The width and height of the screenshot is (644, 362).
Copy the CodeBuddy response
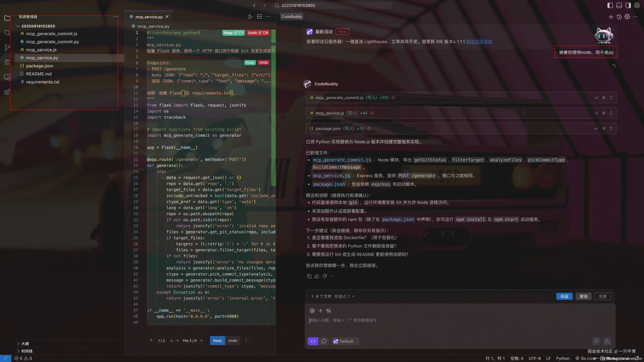(x=309, y=276)
